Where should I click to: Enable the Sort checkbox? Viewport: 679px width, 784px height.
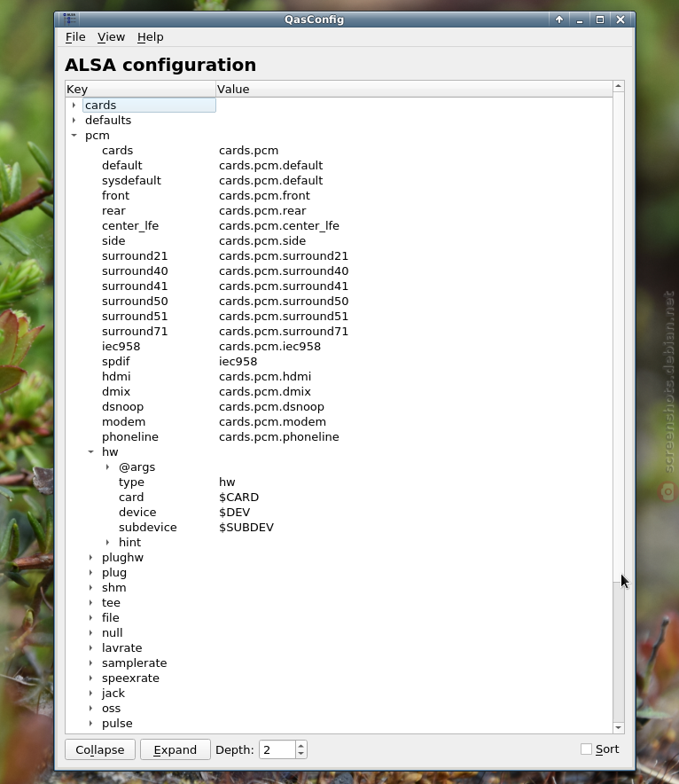586,749
